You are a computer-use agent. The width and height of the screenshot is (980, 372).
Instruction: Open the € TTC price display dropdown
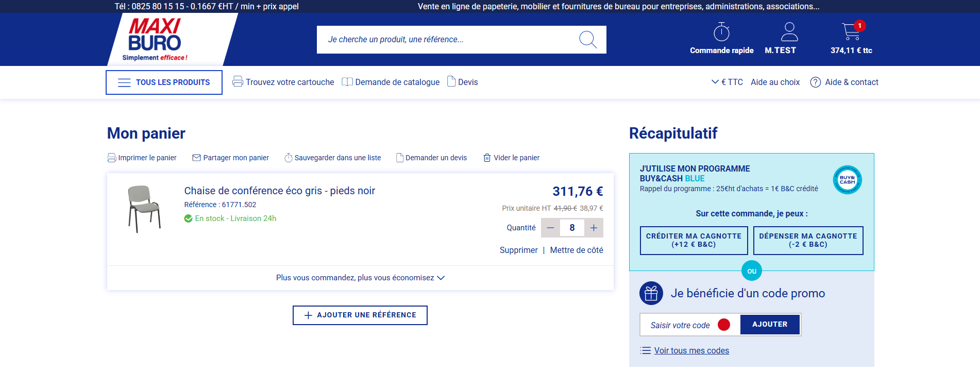click(x=727, y=82)
